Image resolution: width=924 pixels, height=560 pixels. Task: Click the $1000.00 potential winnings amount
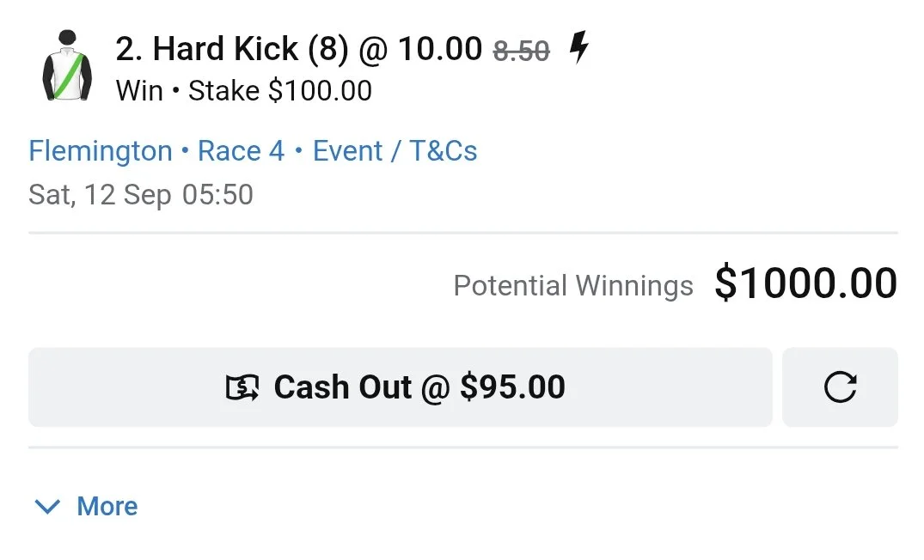pos(806,283)
